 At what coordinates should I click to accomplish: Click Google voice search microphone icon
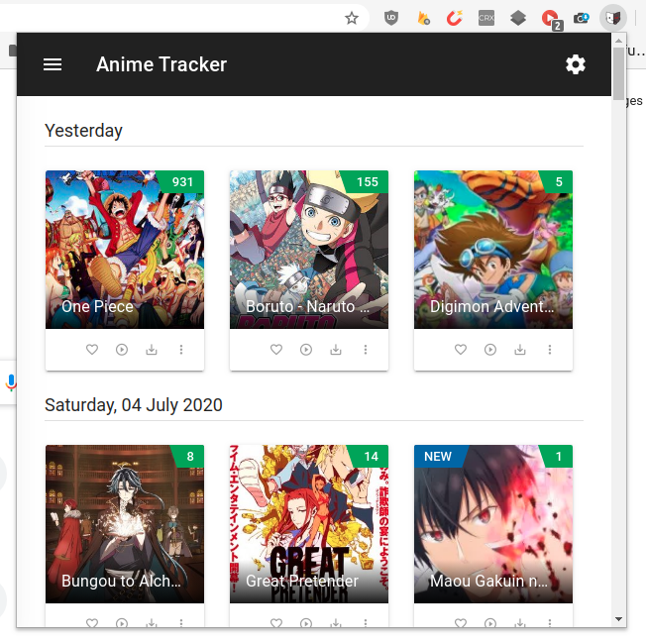click(x=11, y=382)
